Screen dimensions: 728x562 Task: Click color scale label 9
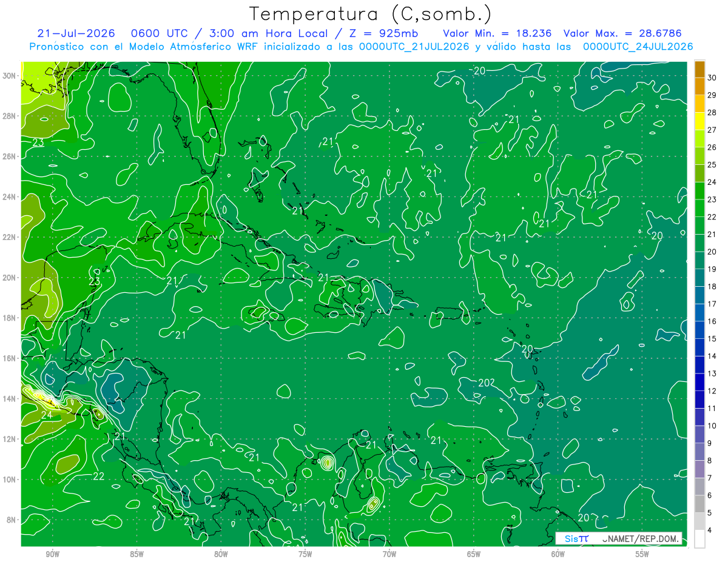point(710,443)
